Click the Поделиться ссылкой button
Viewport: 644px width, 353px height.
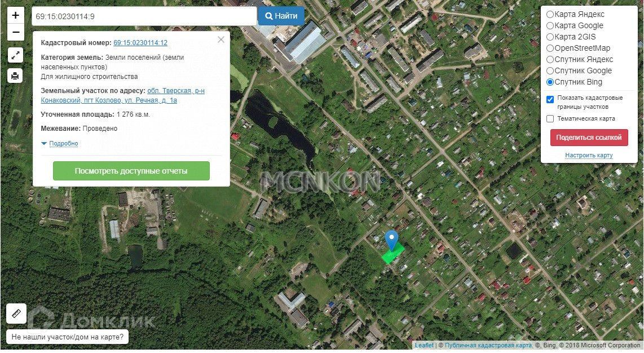pos(589,138)
